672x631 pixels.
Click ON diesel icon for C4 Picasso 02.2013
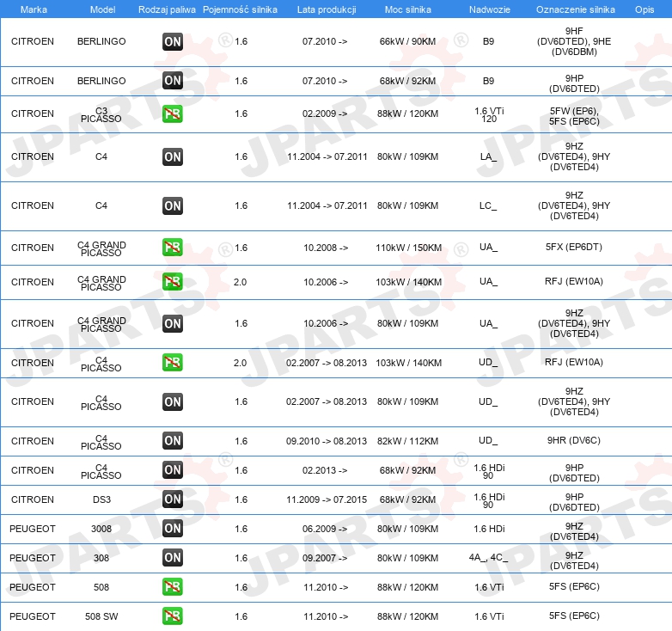pos(173,470)
